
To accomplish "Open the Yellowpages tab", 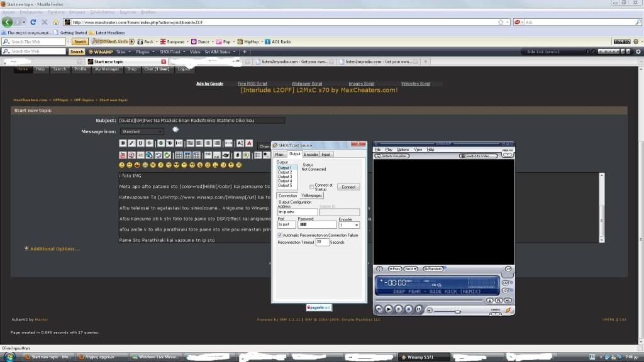I will (x=312, y=195).
